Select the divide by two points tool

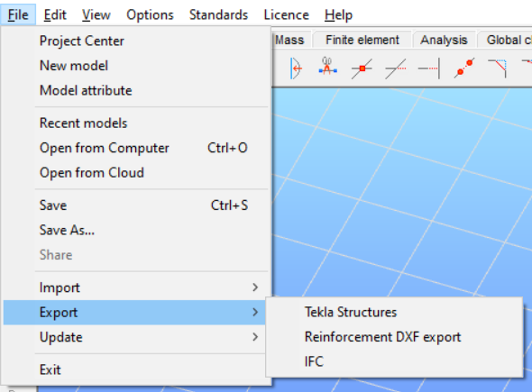[x=463, y=68]
